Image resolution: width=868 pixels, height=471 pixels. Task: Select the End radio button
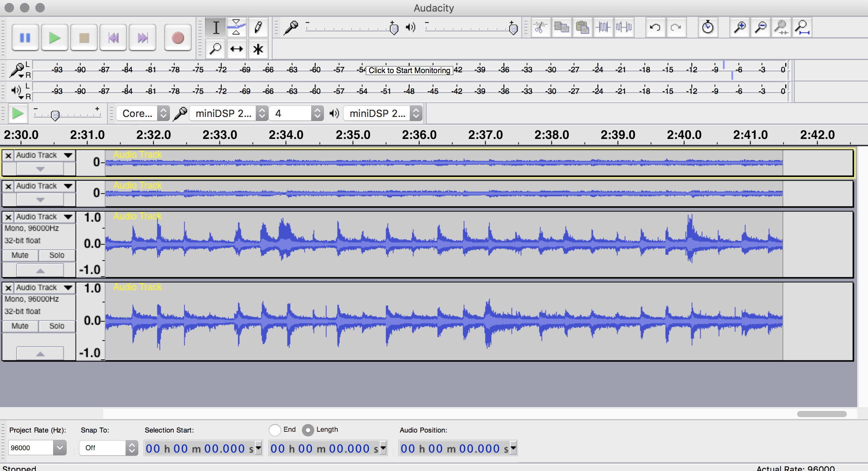[x=275, y=430]
